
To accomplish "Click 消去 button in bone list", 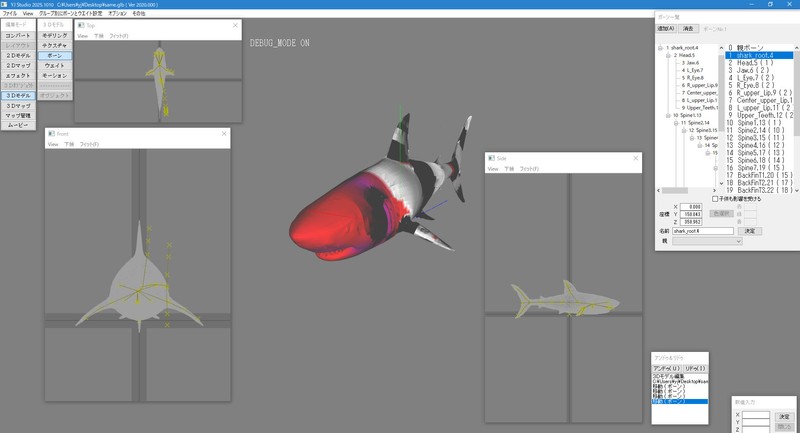I will 688,29.
